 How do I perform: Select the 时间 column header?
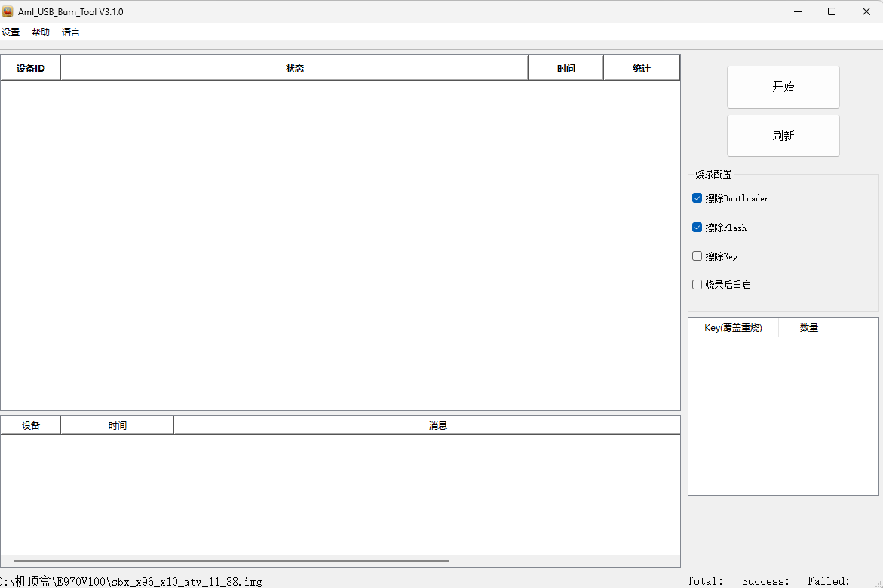(566, 67)
